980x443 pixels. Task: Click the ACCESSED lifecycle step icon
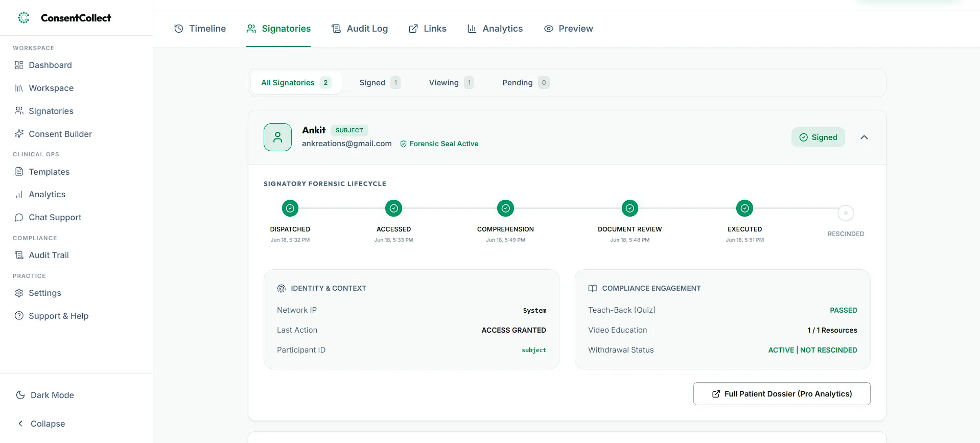click(x=393, y=208)
